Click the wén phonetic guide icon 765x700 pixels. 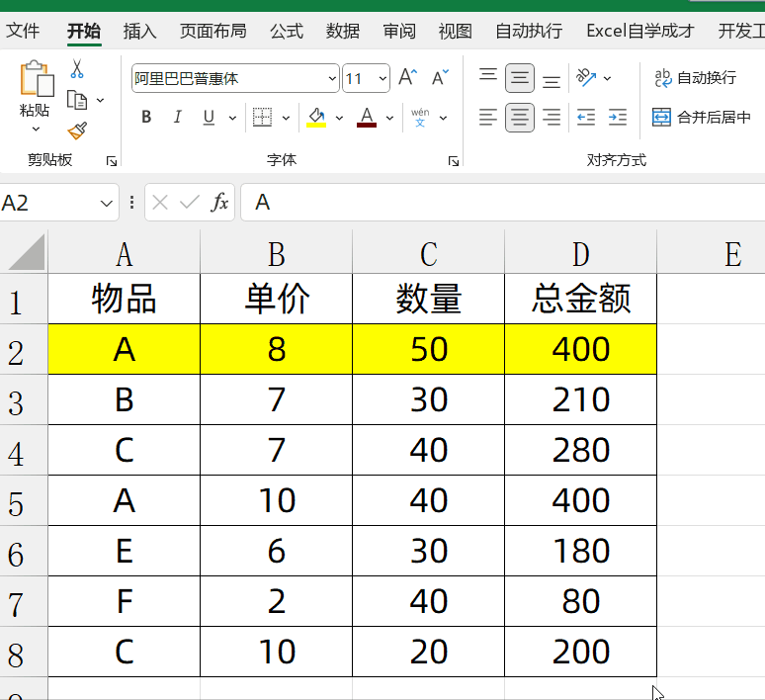[x=420, y=117]
